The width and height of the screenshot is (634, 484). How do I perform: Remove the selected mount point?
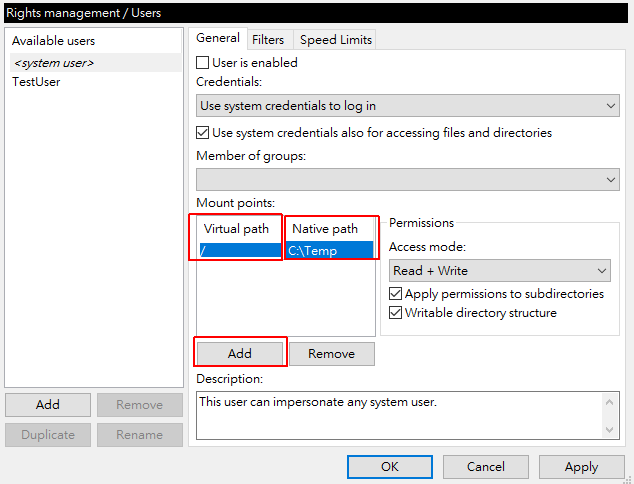[331, 353]
